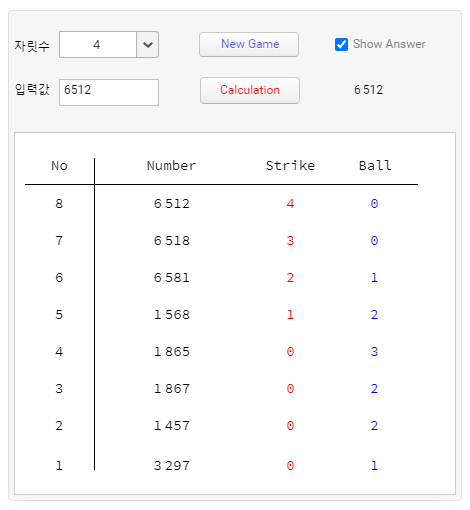
Task: Select the Ball column header
Action: click(x=375, y=166)
